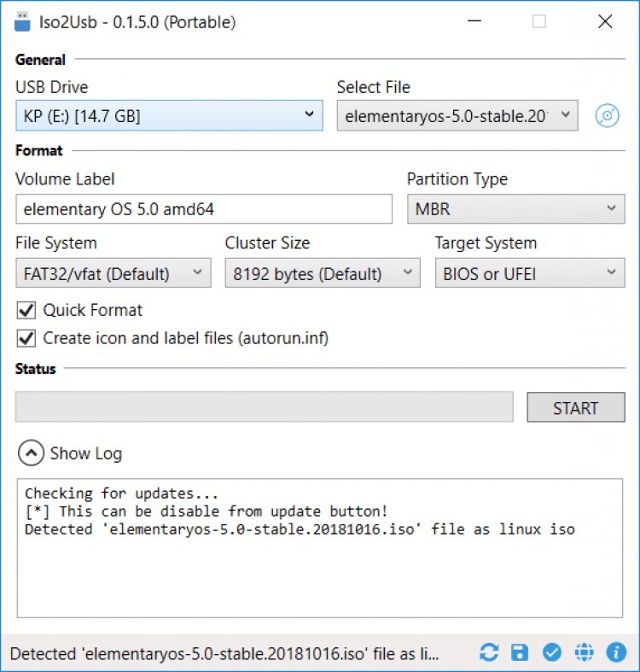Open the USB Drive dropdown
Image resolution: width=640 pixels, height=672 pixels.
click(169, 115)
